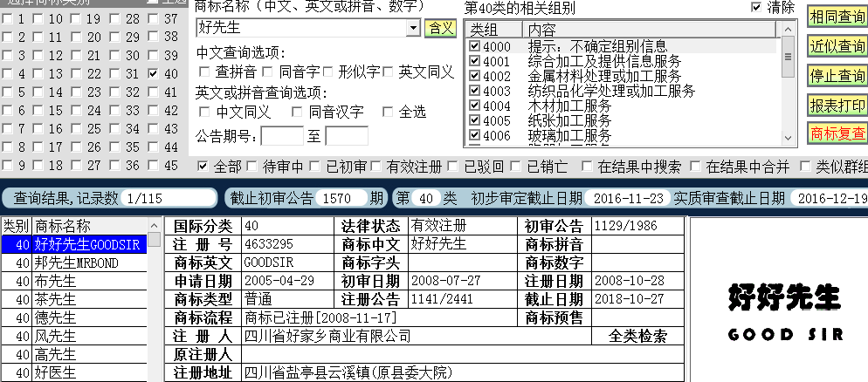Uncheck group 4001 综合加工及提供信息服务
The image size is (868, 382).
pyautogui.click(x=474, y=61)
